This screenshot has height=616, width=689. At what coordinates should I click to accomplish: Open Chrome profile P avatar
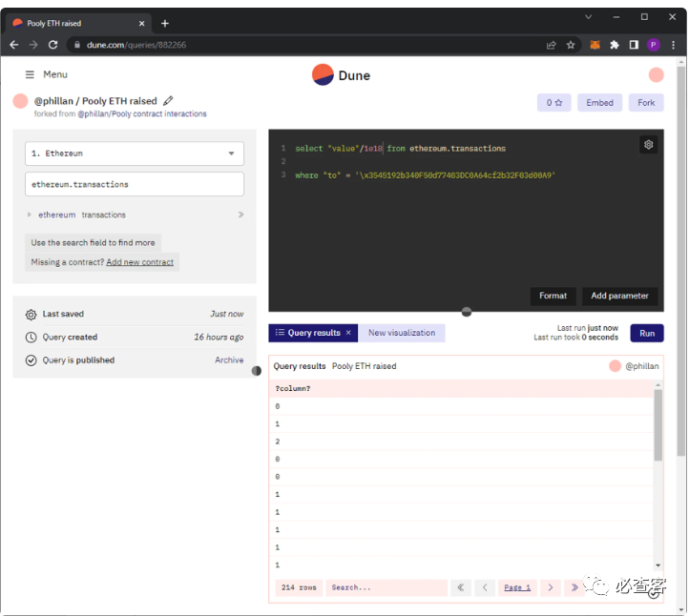coord(653,45)
